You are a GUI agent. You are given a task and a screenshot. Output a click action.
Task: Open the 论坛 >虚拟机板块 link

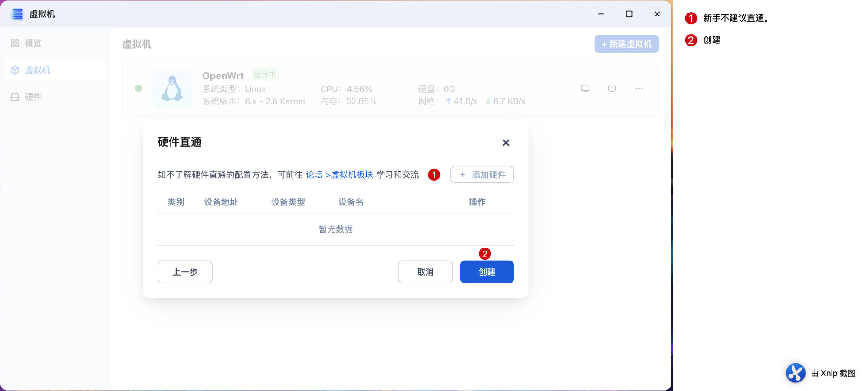pyautogui.click(x=339, y=175)
